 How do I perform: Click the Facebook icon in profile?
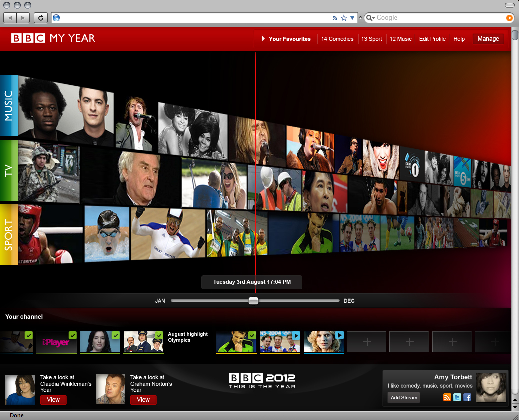(x=467, y=397)
